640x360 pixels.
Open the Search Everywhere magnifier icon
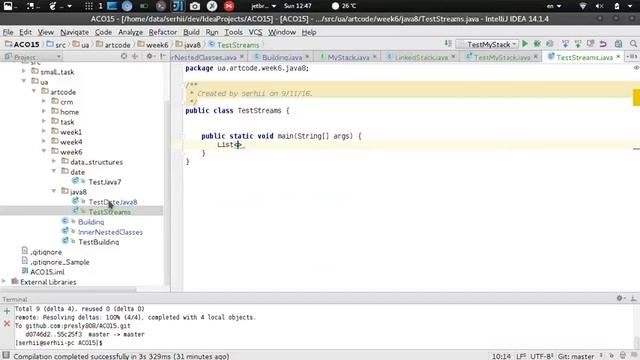click(633, 44)
